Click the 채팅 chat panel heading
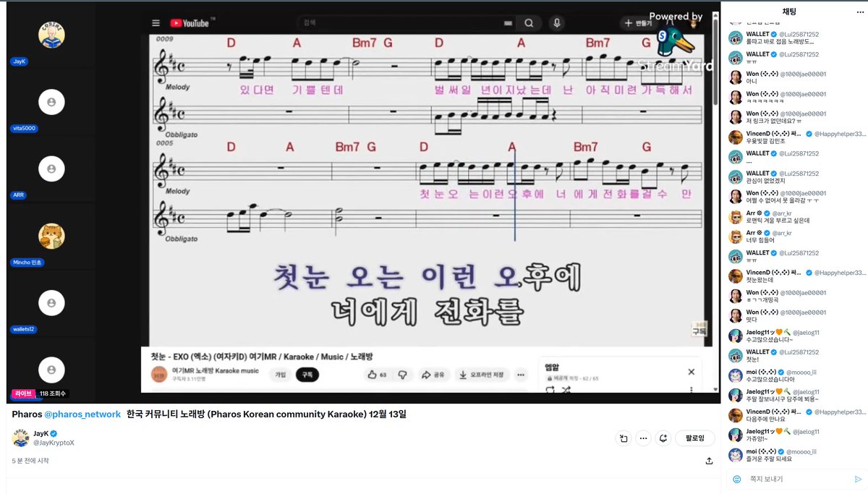 click(789, 12)
